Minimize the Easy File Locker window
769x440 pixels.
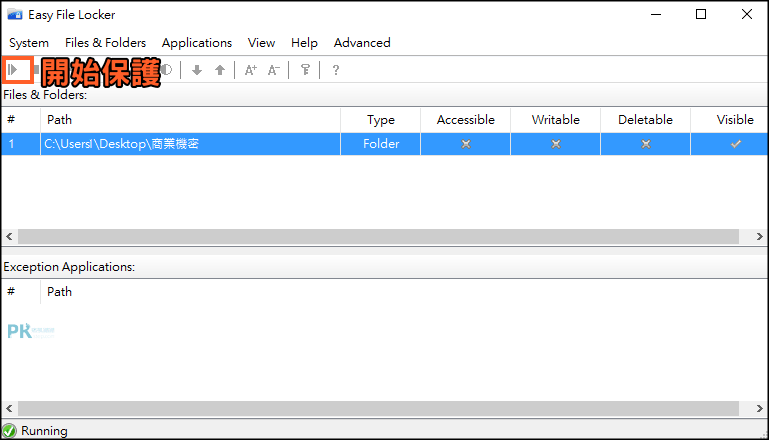656,14
